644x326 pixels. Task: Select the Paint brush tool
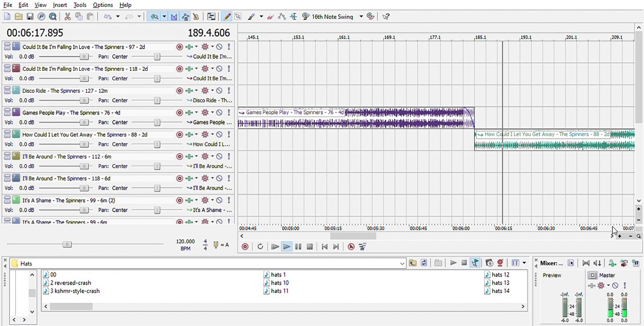click(x=251, y=17)
